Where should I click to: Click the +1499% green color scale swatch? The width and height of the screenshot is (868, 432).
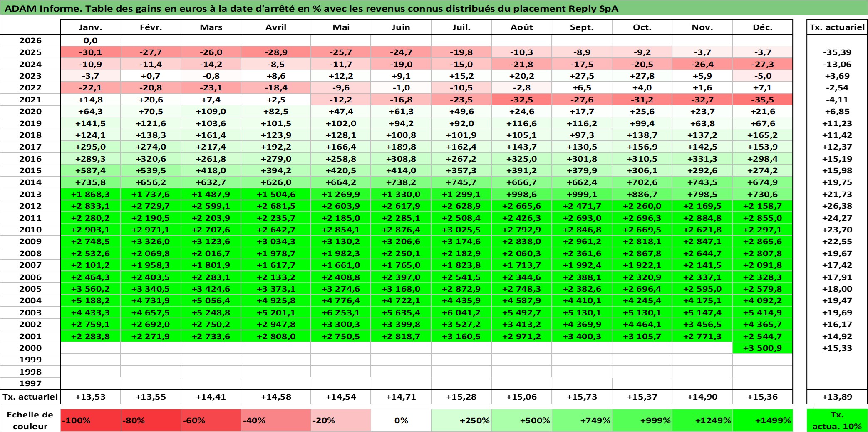click(x=762, y=420)
